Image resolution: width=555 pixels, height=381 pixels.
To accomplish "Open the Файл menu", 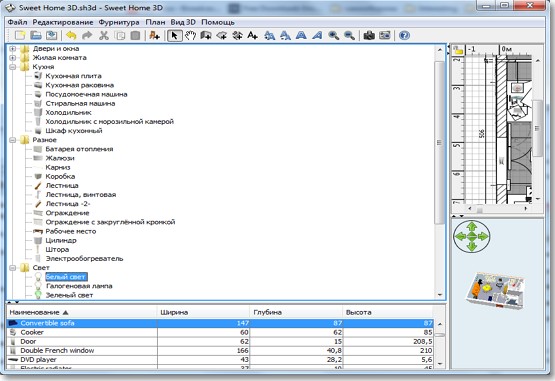I will click(17, 22).
